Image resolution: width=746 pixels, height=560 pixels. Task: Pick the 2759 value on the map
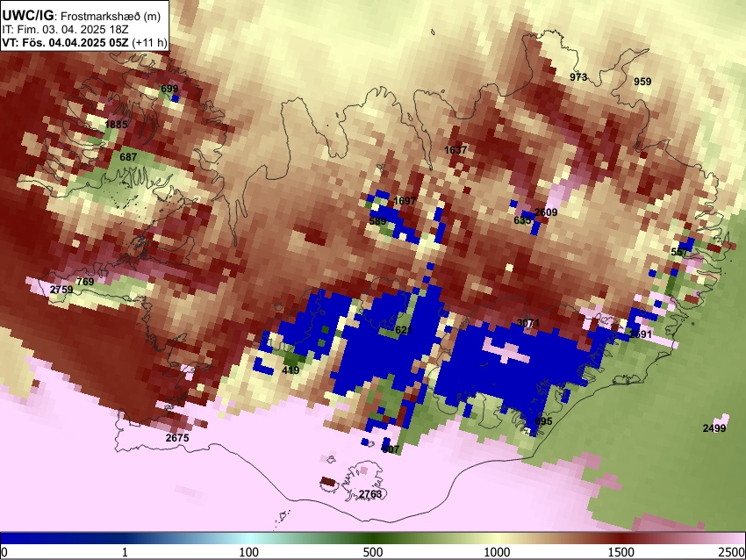click(x=61, y=290)
